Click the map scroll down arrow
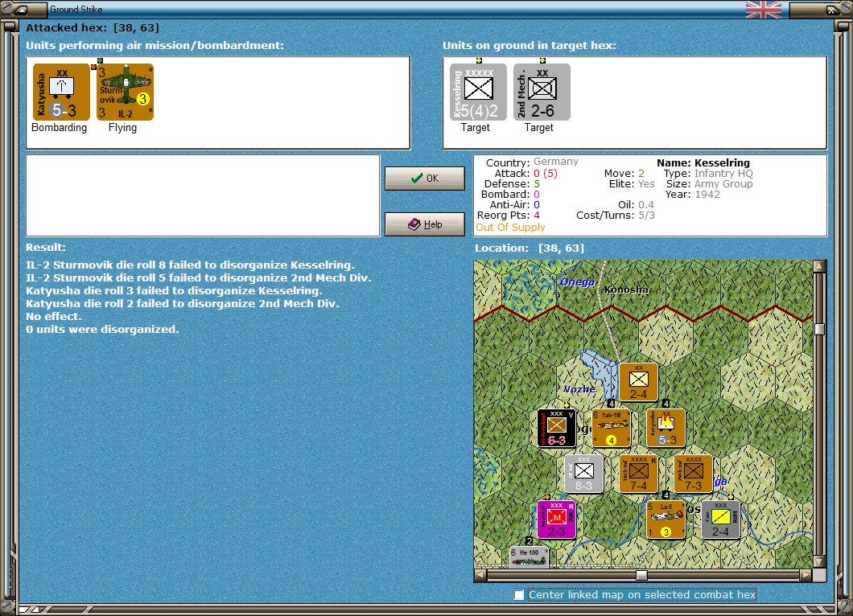This screenshot has height=616, width=853. 820,561
